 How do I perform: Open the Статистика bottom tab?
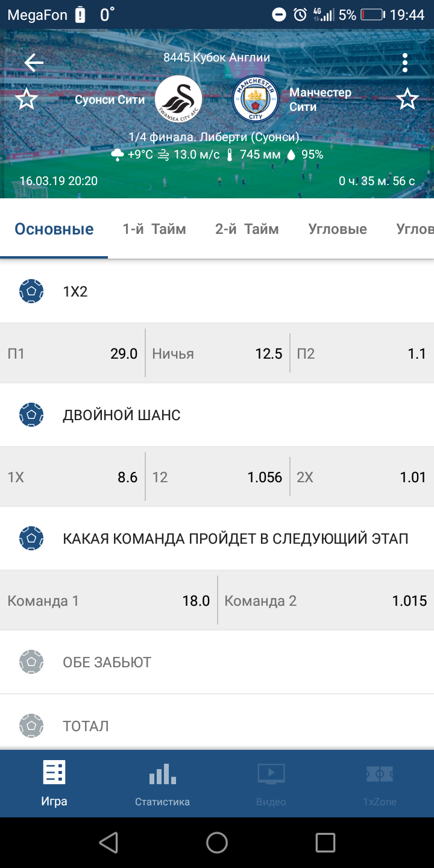tap(163, 784)
